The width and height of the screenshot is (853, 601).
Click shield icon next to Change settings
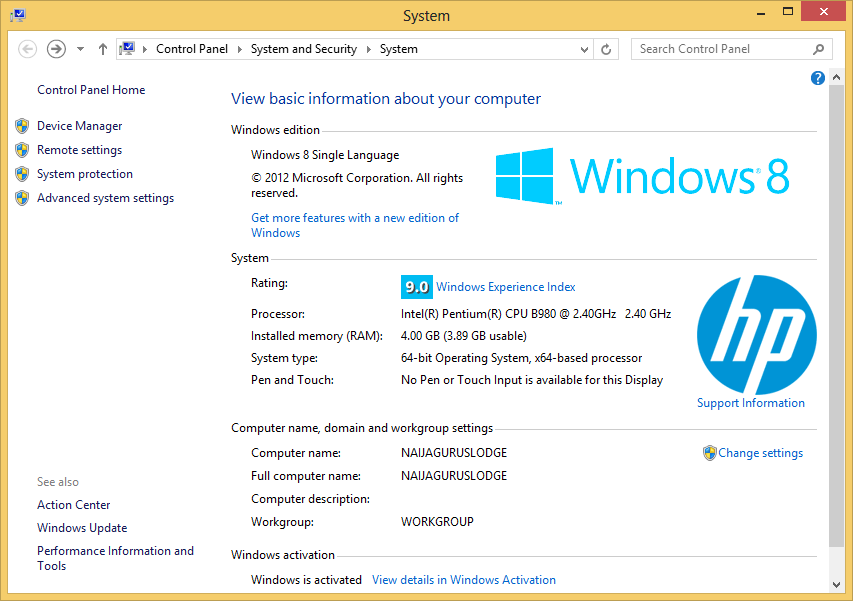click(x=709, y=453)
